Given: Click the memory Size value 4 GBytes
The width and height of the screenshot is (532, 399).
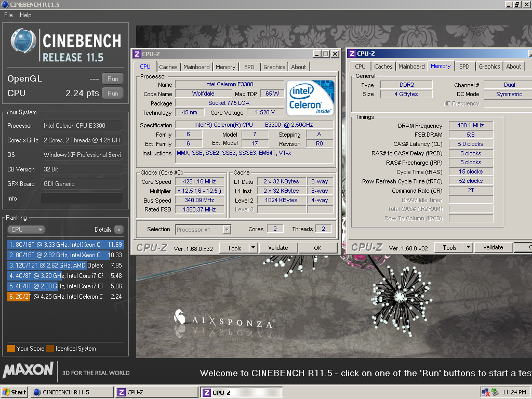Looking at the screenshot, I should coord(406,95).
